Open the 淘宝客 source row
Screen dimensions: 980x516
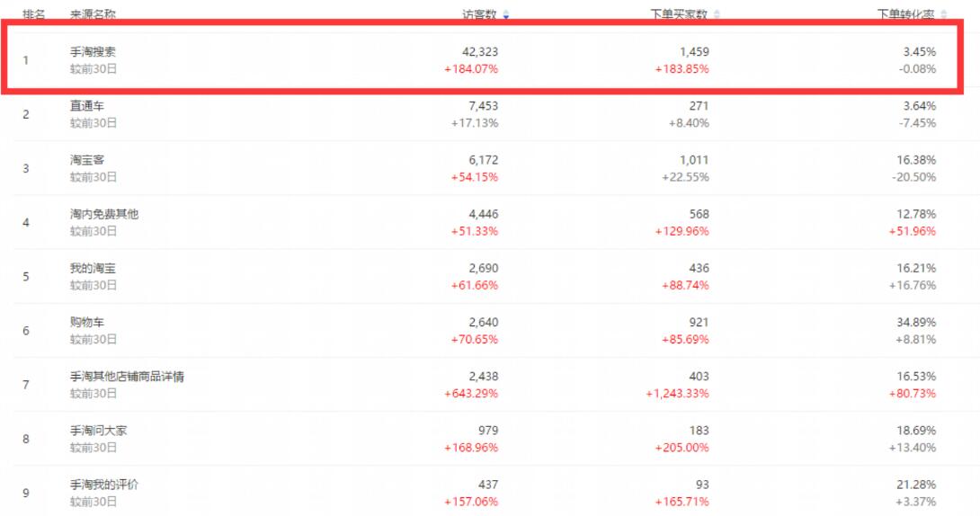click(x=87, y=160)
